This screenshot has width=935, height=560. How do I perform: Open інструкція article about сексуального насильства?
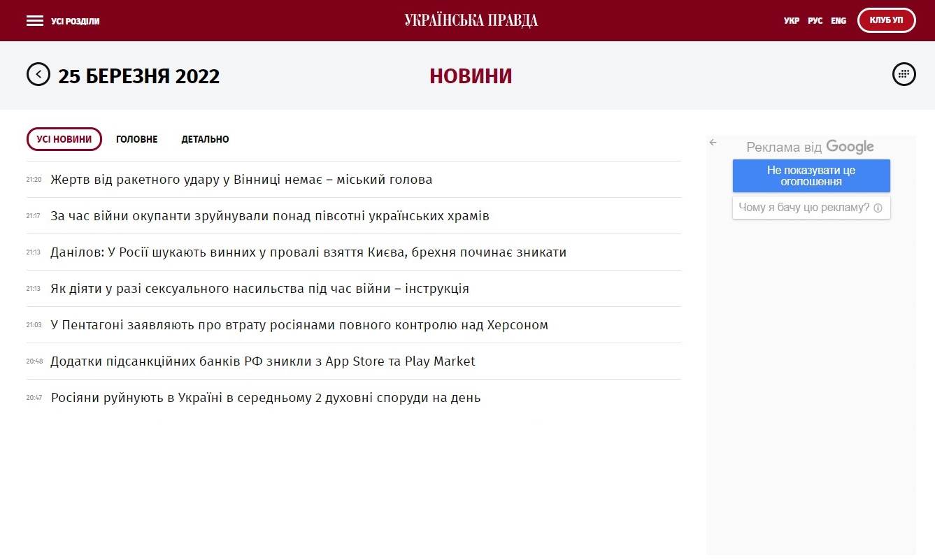point(259,289)
